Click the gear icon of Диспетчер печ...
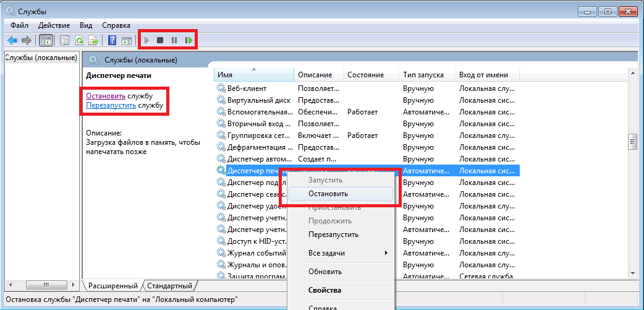 pos(221,170)
